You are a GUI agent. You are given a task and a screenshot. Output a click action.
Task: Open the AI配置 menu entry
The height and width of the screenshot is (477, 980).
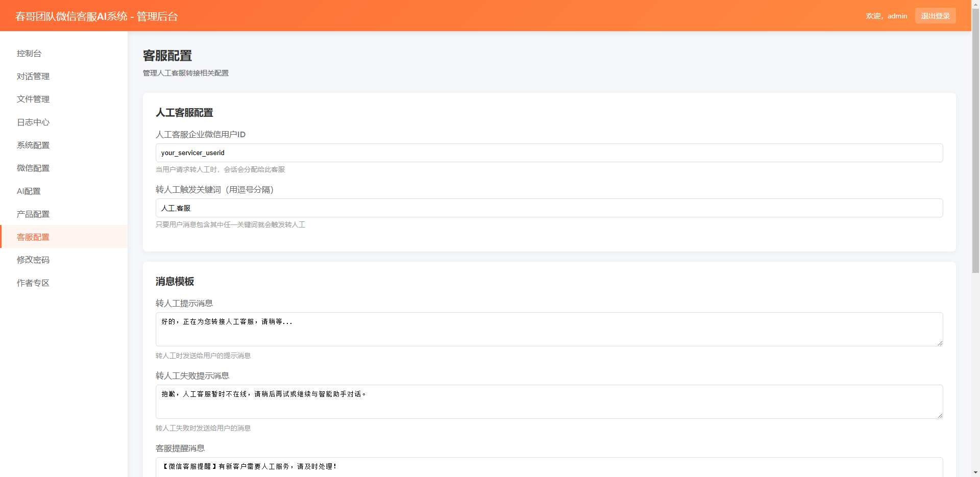pyautogui.click(x=29, y=191)
